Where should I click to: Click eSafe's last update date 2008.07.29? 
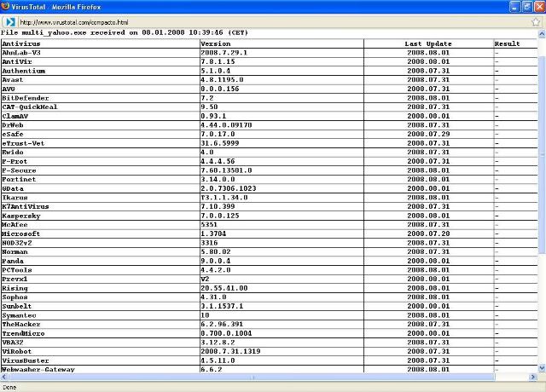pyautogui.click(x=428, y=135)
